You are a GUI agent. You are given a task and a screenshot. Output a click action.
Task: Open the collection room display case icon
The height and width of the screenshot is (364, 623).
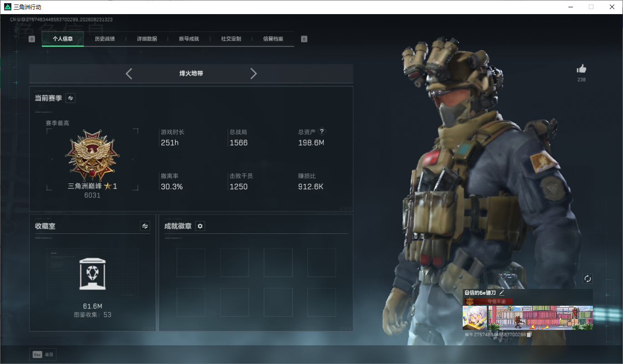point(92,273)
